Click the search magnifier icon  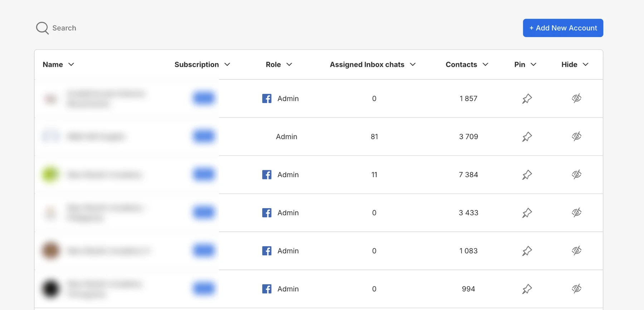(x=42, y=28)
